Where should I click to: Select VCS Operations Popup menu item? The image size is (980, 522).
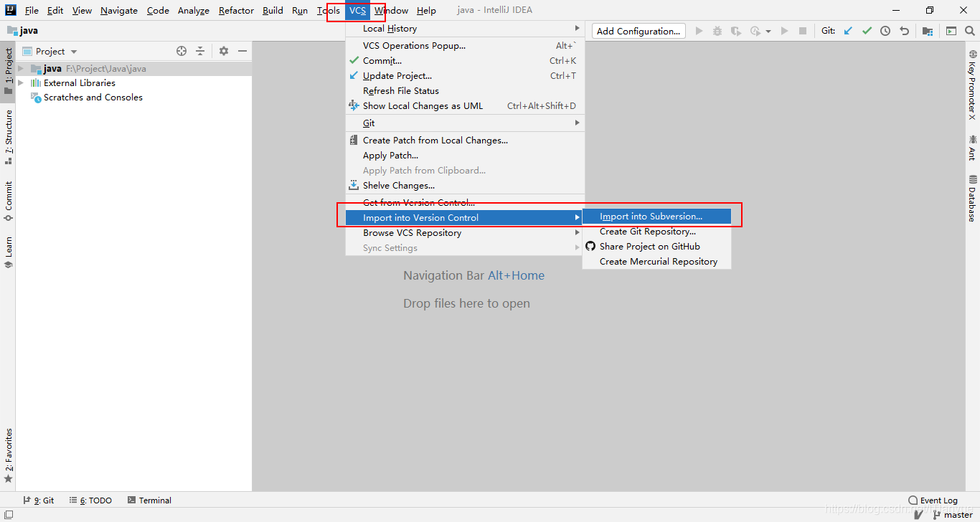pos(465,45)
